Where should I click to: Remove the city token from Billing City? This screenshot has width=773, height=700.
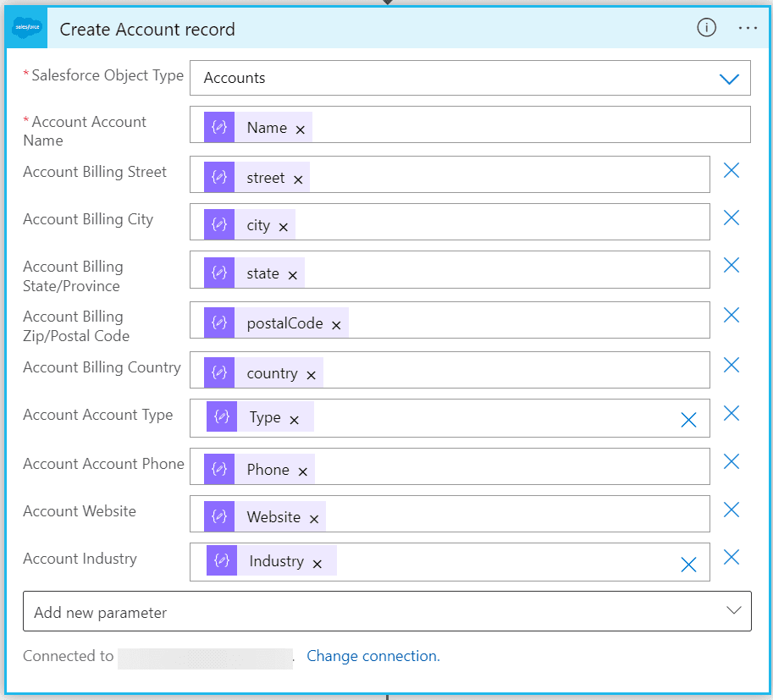click(283, 227)
